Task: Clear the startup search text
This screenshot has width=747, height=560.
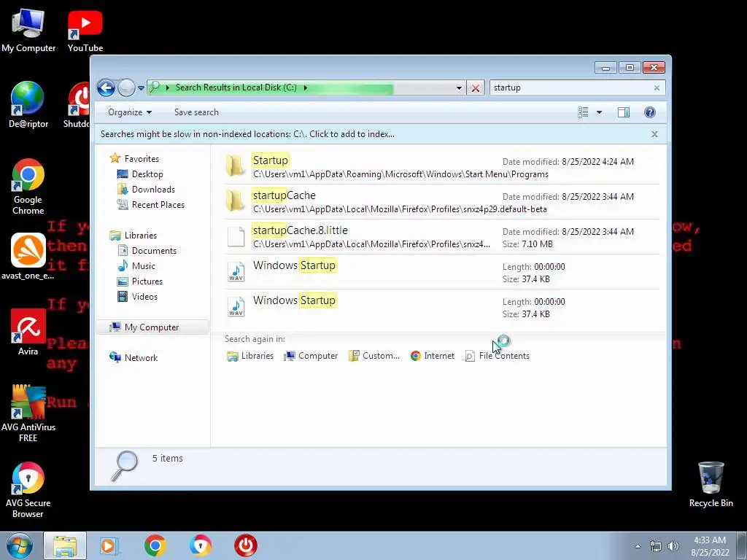Action: pos(657,88)
